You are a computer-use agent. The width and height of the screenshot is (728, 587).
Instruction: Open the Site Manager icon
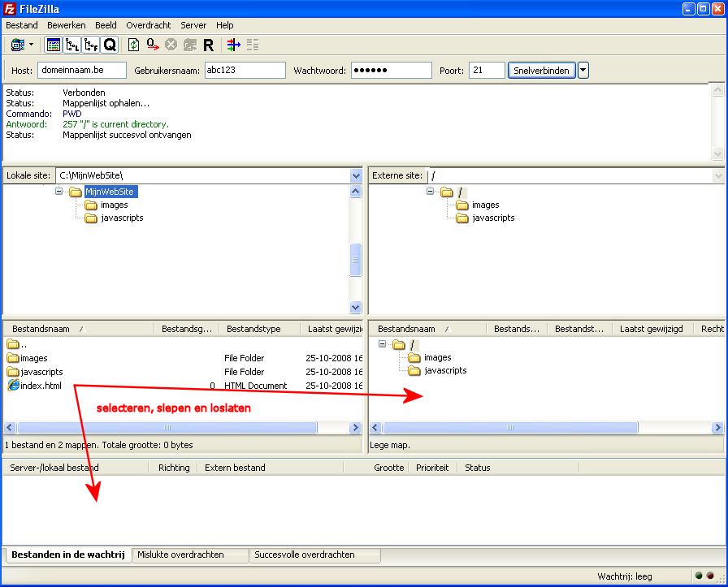[18, 45]
